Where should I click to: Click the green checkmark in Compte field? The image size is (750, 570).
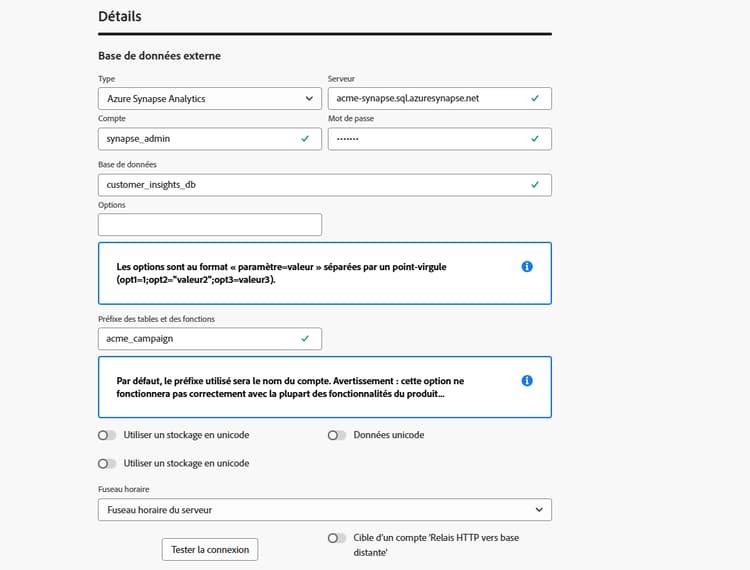point(305,139)
